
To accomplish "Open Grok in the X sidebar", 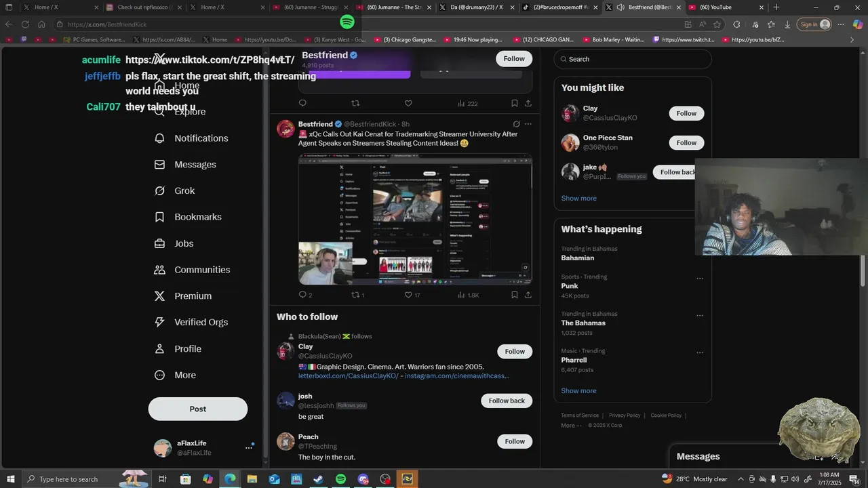I will (175, 191).
